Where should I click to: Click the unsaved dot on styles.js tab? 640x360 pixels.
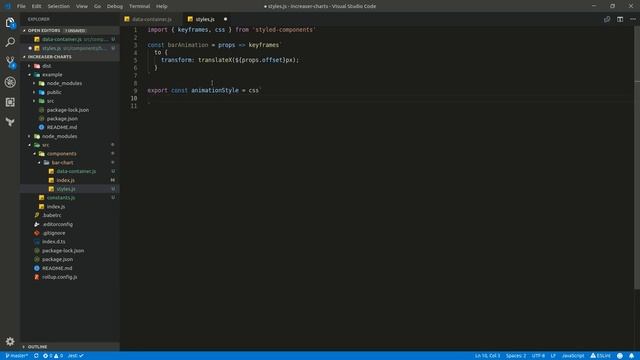[x=225, y=19]
